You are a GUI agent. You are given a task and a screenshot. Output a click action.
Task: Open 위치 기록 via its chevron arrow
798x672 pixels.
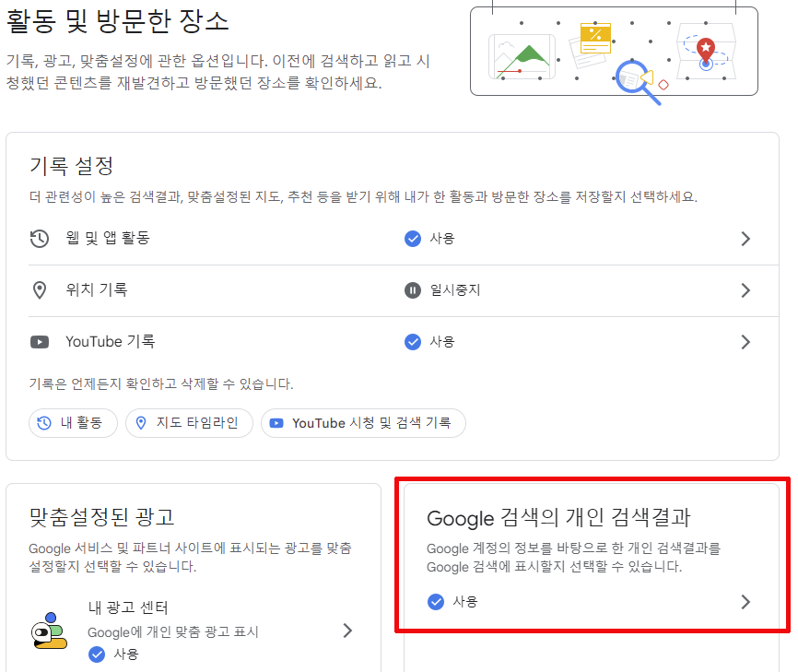tap(745, 290)
